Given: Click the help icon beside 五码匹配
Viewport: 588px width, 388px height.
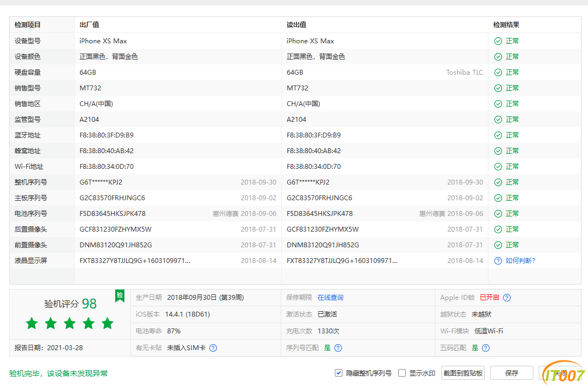Looking at the screenshot, I should (486, 348).
